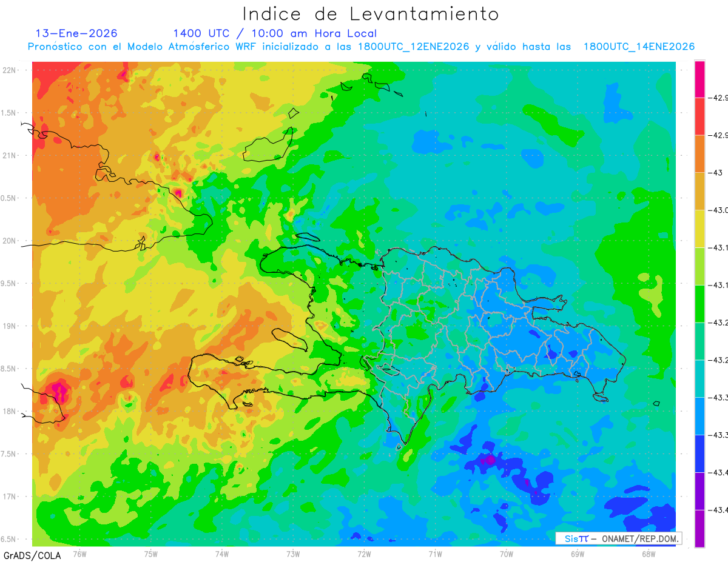This screenshot has width=728, height=562.
Task: Click the "71W" longitude label
Action: [435, 554]
